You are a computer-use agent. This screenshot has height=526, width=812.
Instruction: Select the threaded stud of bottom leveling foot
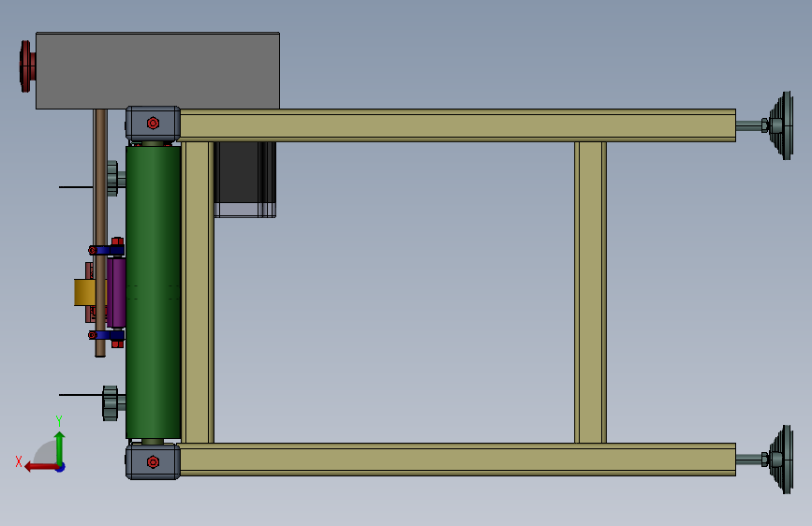click(751, 460)
